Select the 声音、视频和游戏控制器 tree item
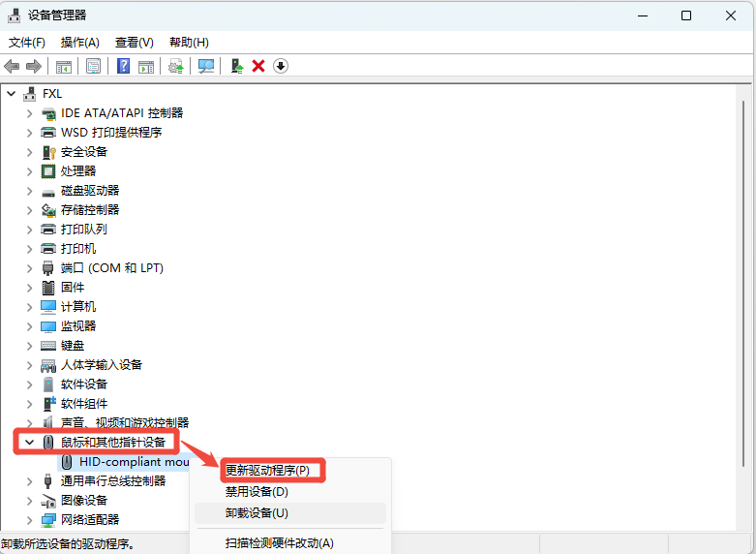This screenshot has height=554, width=756. pos(125,422)
